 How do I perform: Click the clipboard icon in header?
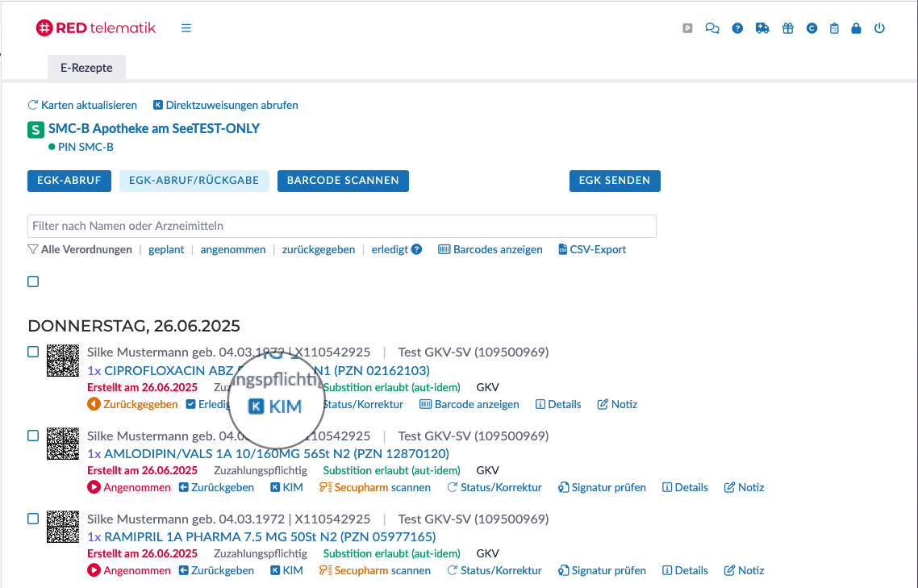point(834,28)
